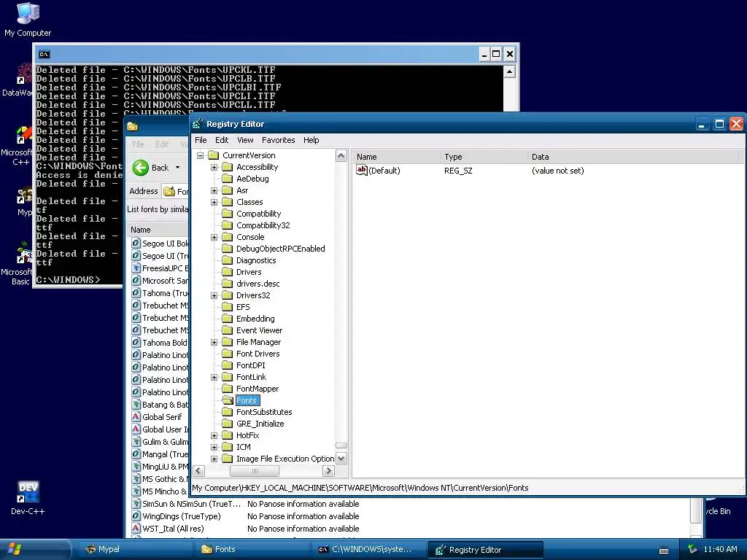Select the MS Gothic font icon
This screenshot has width=747, height=560.
click(x=136, y=478)
